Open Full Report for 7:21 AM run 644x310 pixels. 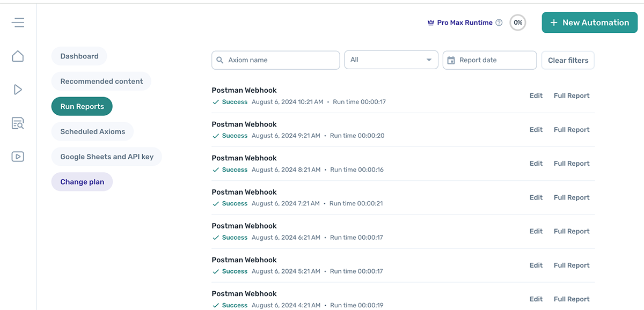pos(572,197)
